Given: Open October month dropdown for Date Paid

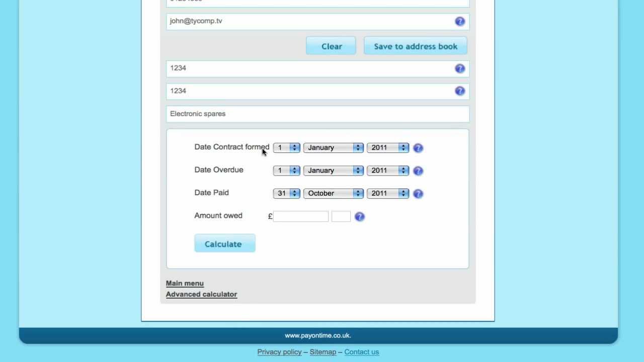Looking at the screenshot, I should click(333, 194).
